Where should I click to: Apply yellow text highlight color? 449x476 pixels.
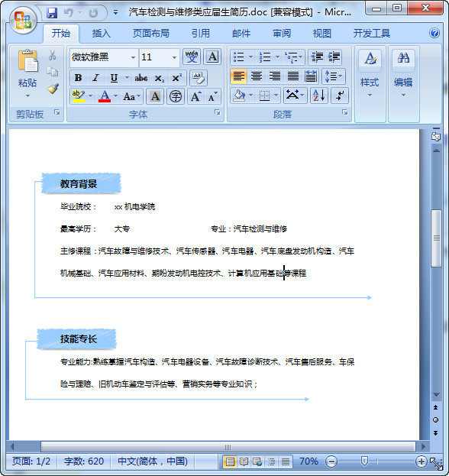point(79,96)
